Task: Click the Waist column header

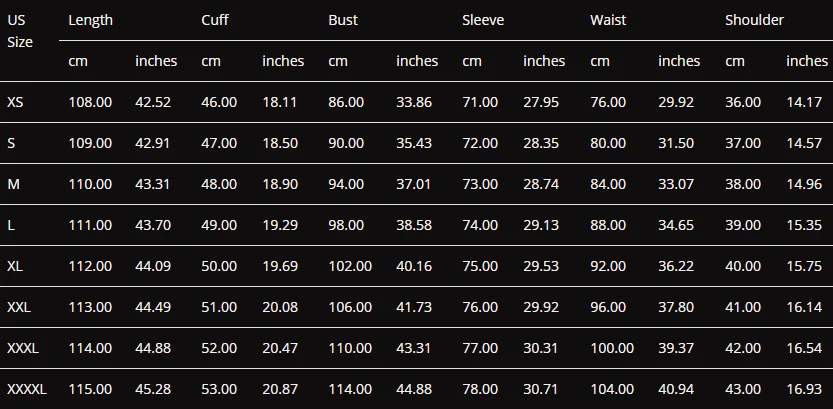Action: click(x=608, y=20)
